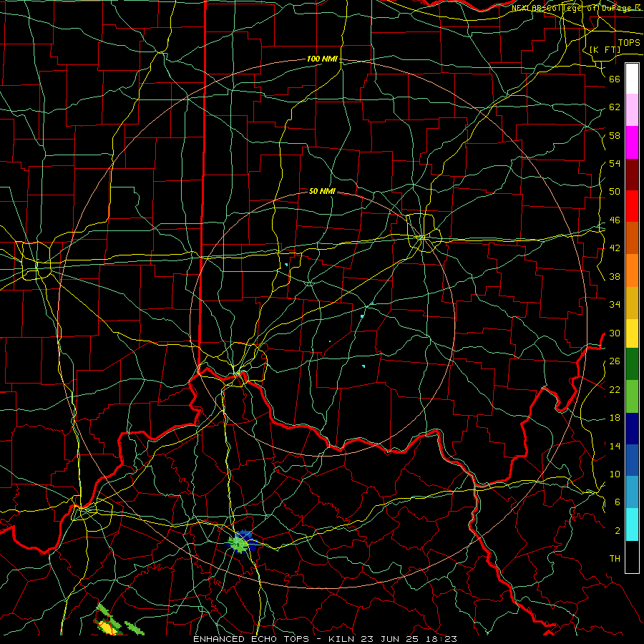Click legend value "2"
Image resolution: width=644 pixels, height=644 pixels.
(618, 531)
